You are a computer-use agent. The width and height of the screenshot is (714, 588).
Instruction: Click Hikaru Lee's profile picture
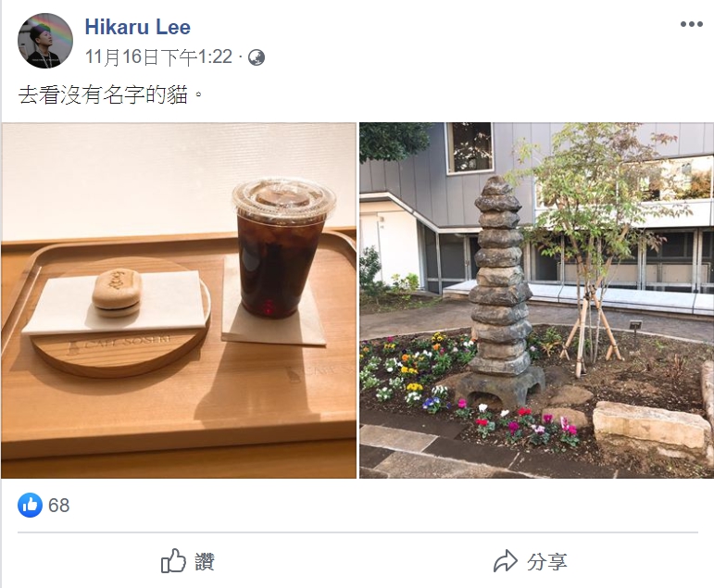pos(45,41)
